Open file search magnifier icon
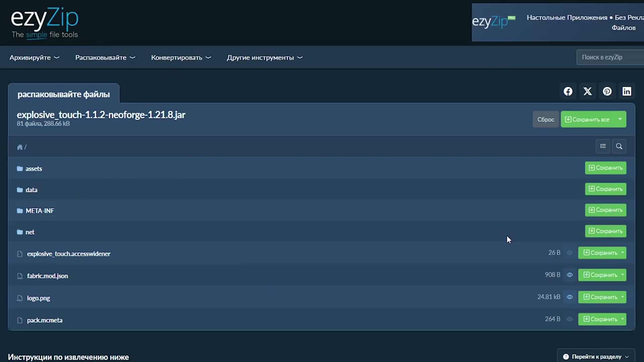644x362 pixels. tap(619, 146)
